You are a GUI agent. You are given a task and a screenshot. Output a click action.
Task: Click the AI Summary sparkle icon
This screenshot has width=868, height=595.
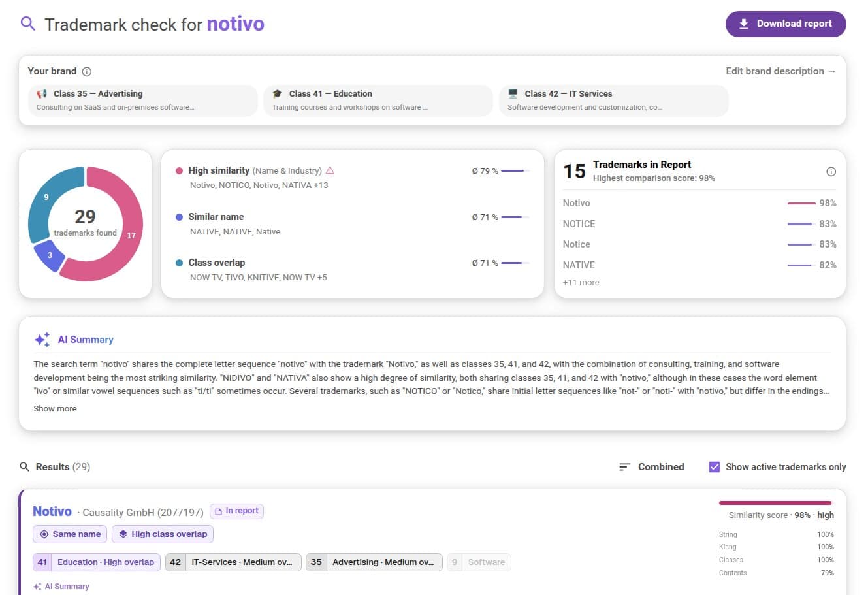pos(42,340)
